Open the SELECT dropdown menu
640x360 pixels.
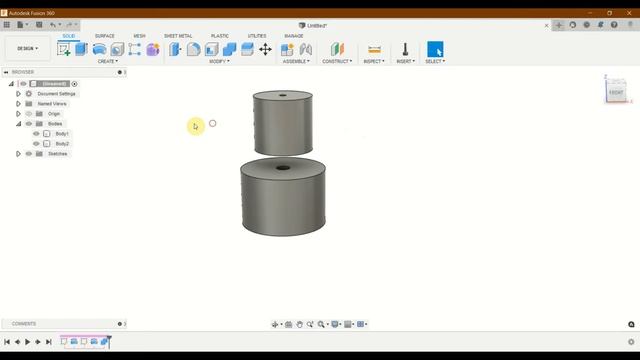(x=435, y=61)
